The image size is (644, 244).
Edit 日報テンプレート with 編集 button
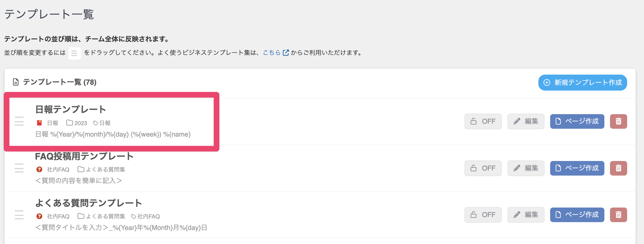coord(526,121)
